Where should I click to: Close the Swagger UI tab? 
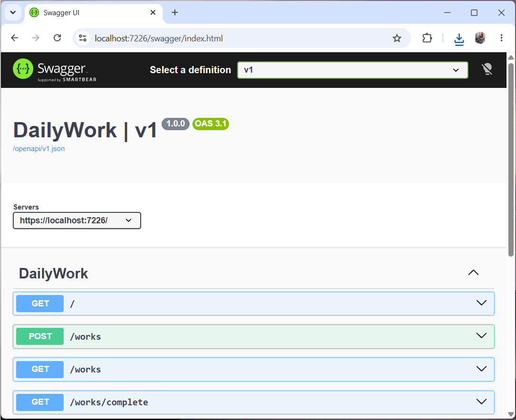[153, 12]
